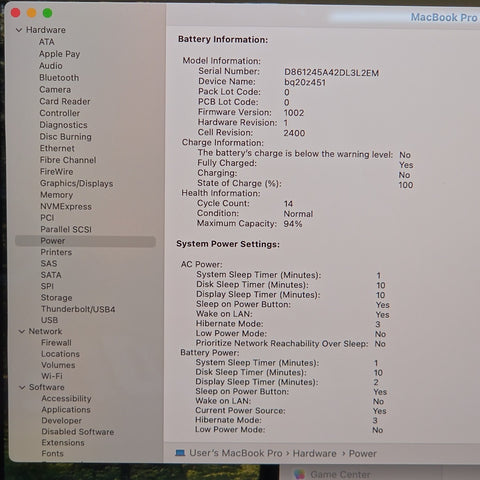
Task: Click the green zoom window button
Action: (47, 13)
